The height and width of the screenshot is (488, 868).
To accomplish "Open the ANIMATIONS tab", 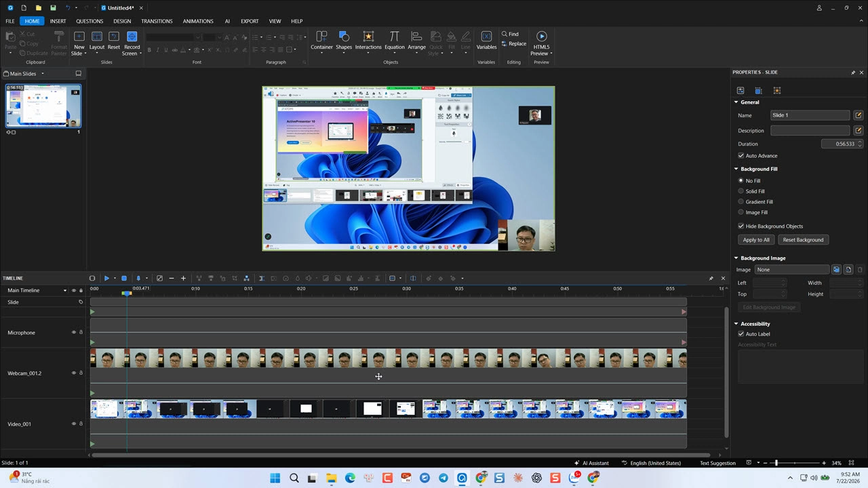I will [x=198, y=21].
